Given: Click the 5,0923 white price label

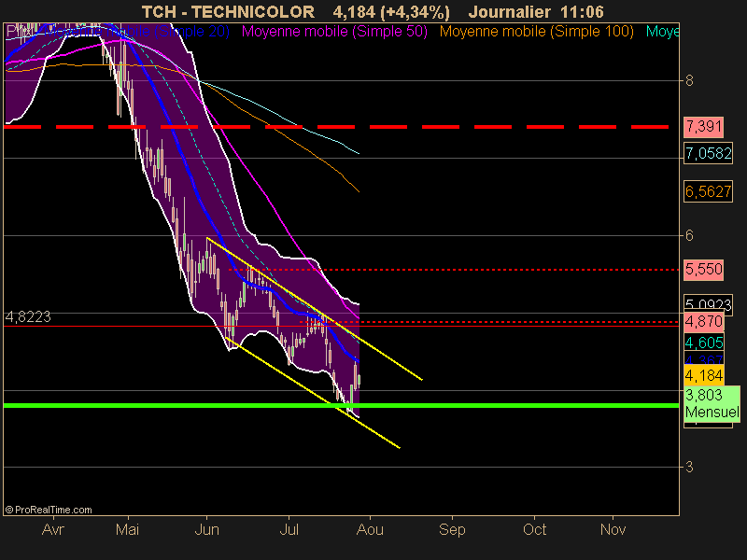Looking at the screenshot, I should [x=708, y=302].
